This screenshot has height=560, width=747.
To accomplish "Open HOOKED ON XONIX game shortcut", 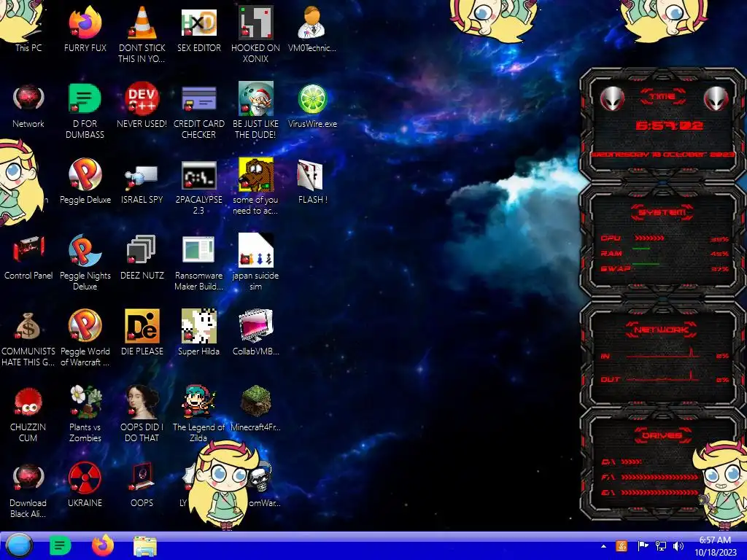I will coord(256,34).
